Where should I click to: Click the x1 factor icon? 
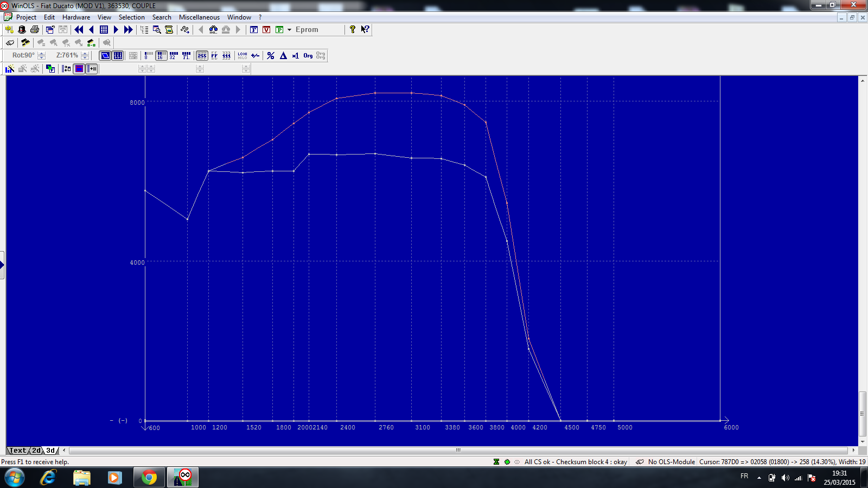296,55
